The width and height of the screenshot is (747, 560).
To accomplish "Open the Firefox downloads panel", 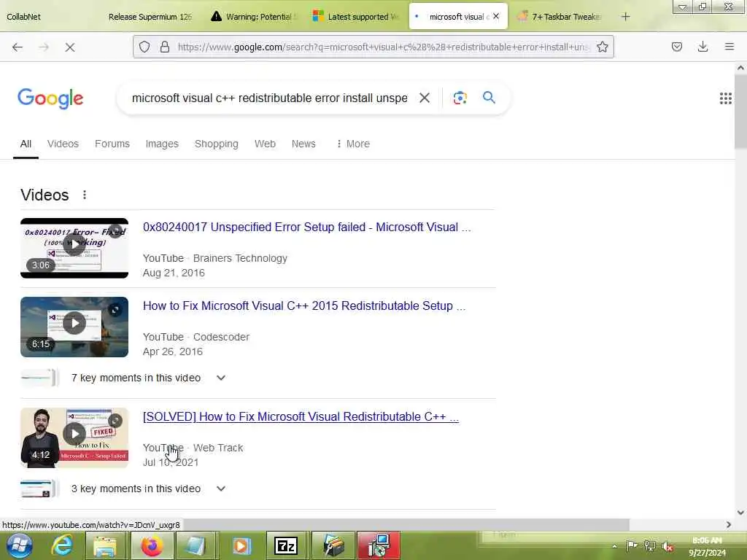I will (703, 47).
